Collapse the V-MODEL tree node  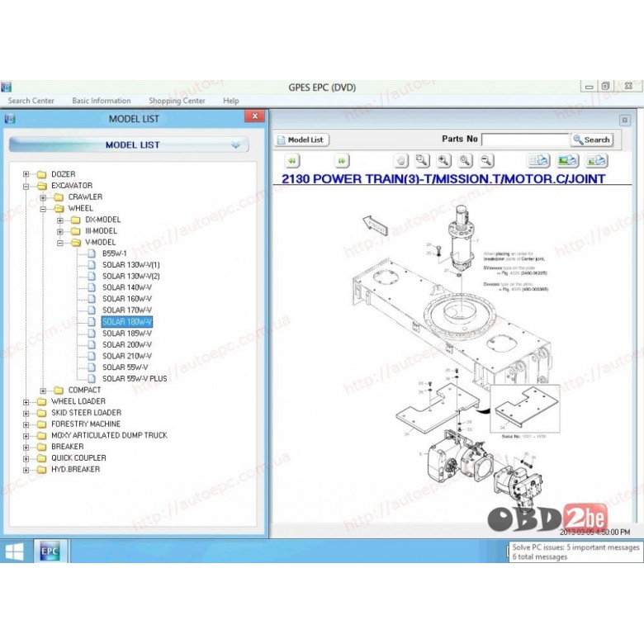[x=60, y=243]
